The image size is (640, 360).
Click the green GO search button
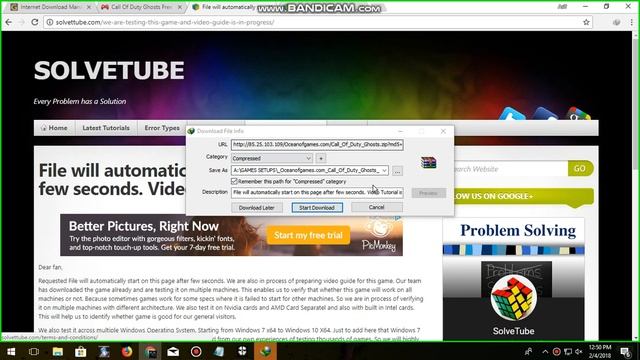click(580, 168)
